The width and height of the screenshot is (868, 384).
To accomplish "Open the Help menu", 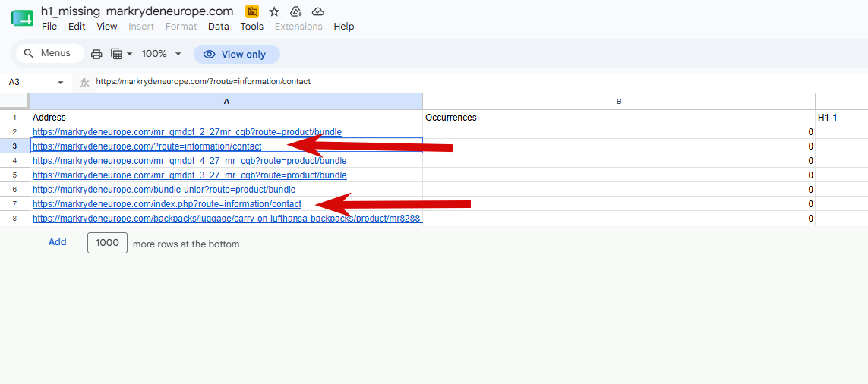I will [x=344, y=27].
